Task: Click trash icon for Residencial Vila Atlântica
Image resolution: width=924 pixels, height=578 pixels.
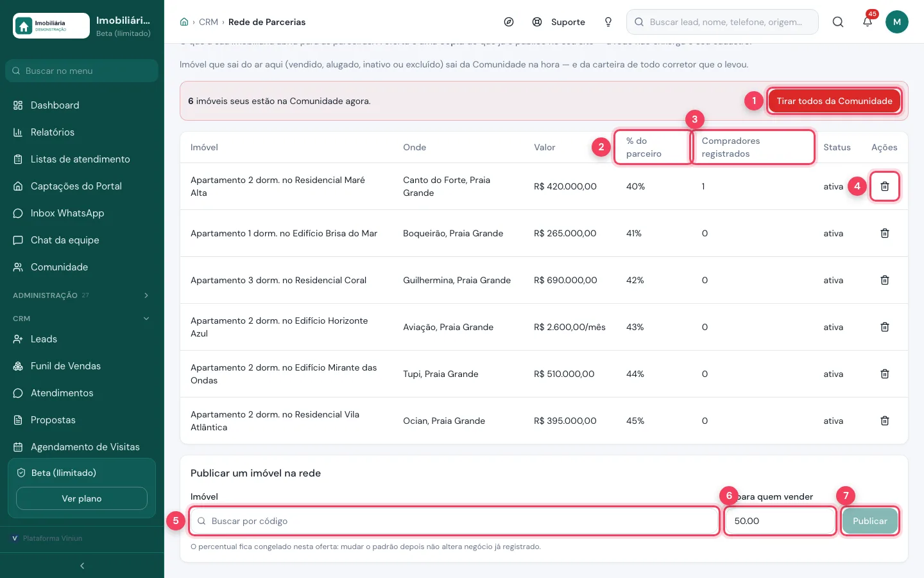Action: click(x=885, y=421)
